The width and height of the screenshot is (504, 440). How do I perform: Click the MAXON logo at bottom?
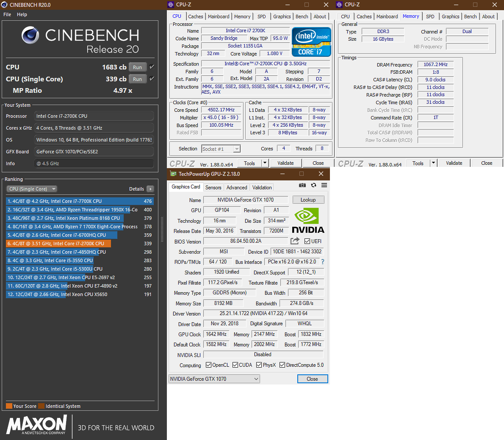[37, 425]
